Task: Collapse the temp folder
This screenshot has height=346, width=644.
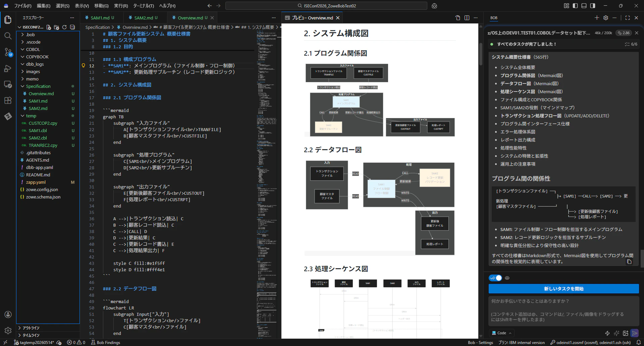Action: point(48,116)
